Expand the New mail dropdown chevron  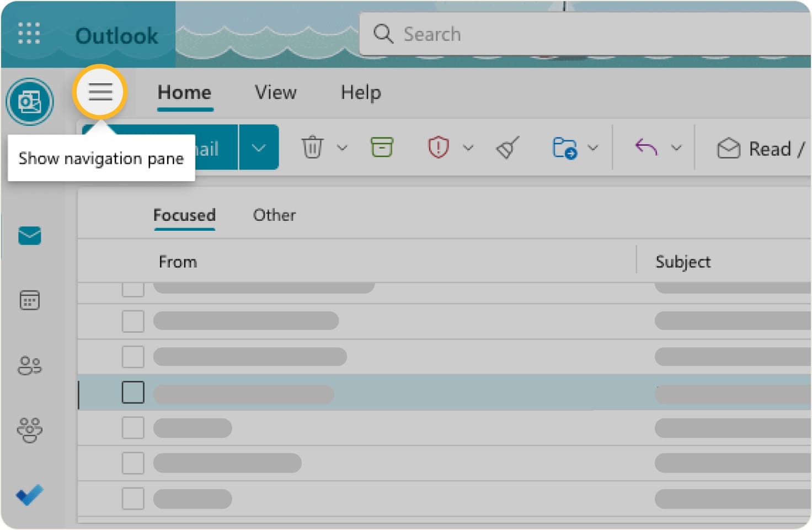[x=259, y=147]
